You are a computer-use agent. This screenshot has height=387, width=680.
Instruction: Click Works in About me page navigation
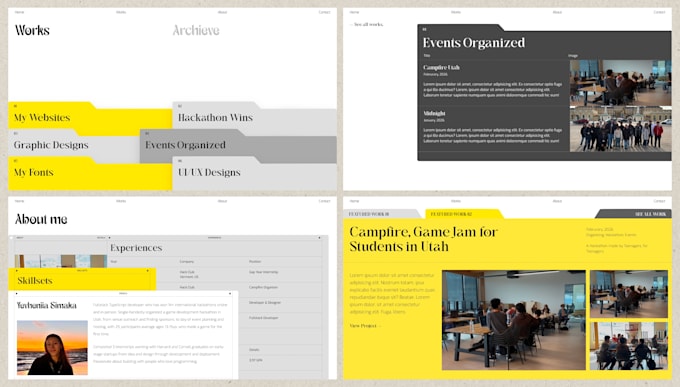click(x=121, y=201)
